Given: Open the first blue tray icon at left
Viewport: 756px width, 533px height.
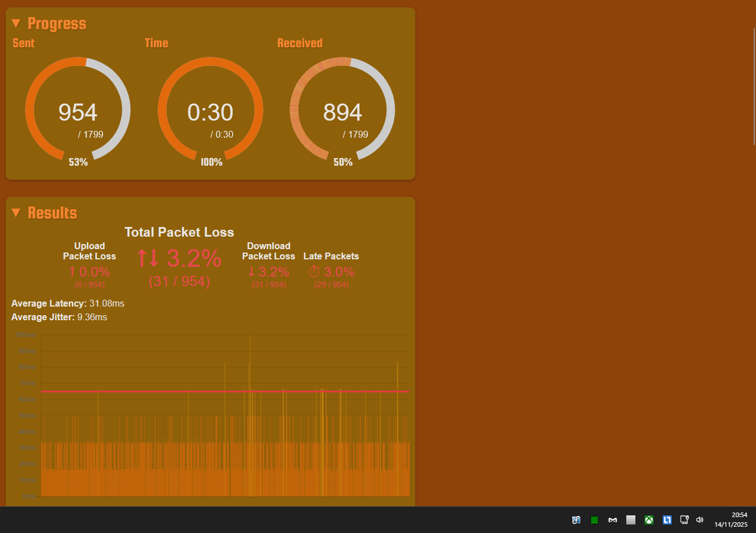Looking at the screenshot, I should pyautogui.click(x=576, y=520).
